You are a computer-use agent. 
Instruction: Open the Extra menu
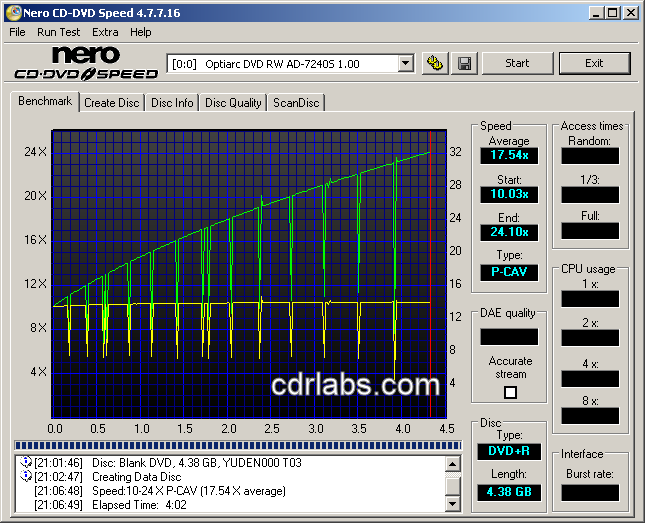click(105, 32)
